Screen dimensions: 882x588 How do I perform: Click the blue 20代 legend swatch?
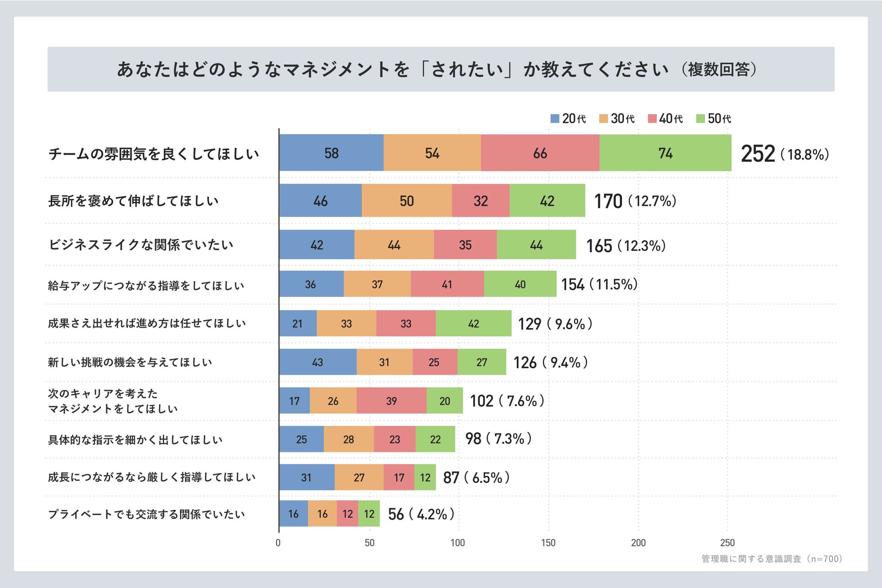[x=555, y=119]
